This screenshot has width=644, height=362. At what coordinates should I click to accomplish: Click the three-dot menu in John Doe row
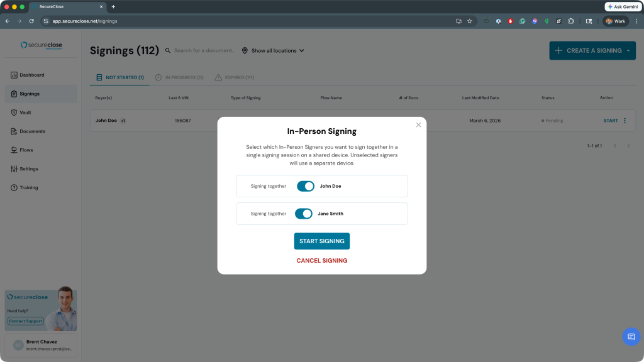point(625,121)
